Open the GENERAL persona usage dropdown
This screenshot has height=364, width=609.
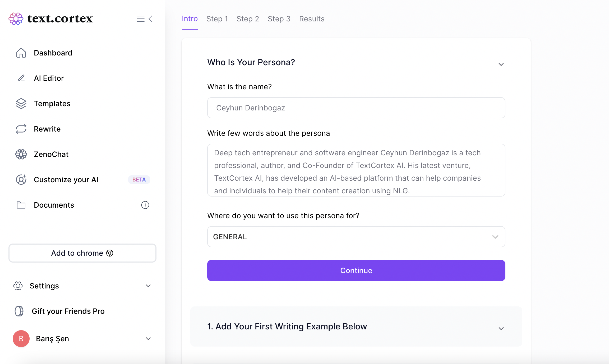click(x=356, y=237)
